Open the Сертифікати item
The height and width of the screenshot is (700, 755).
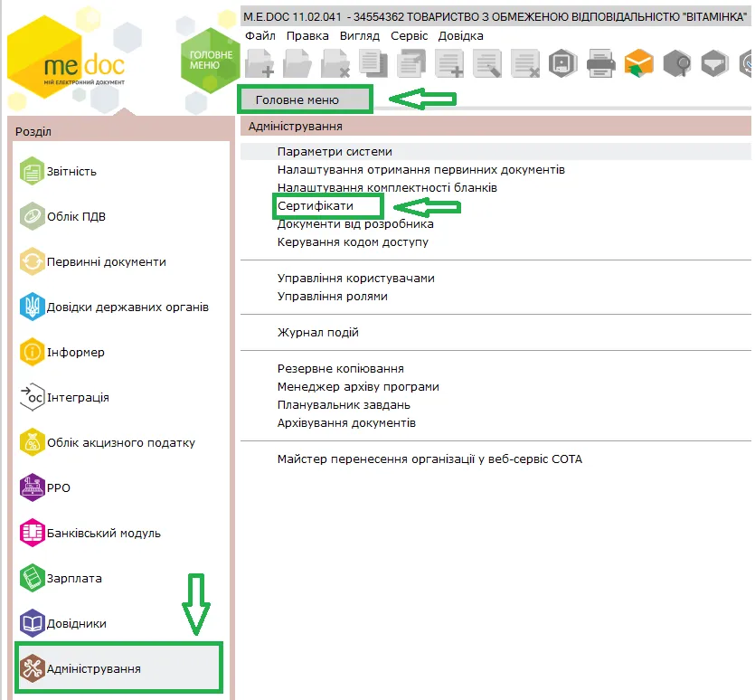pos(316,205)
